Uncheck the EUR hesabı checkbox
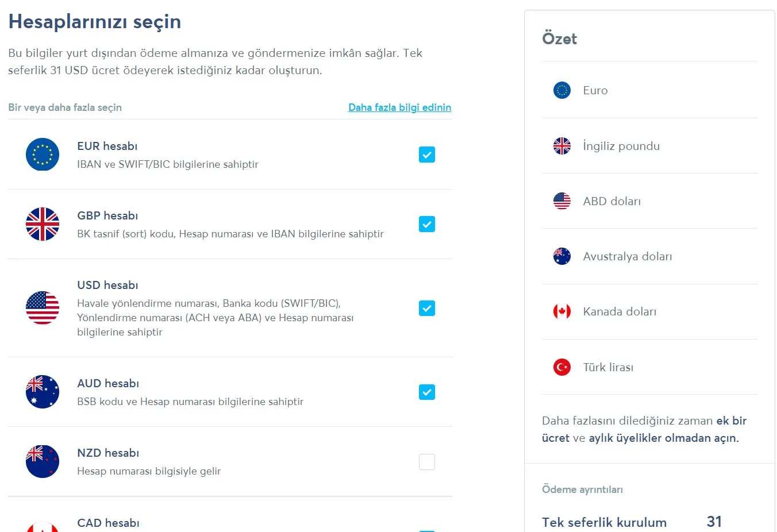Viewport: 777px width, 532px height. pos(426,155)
